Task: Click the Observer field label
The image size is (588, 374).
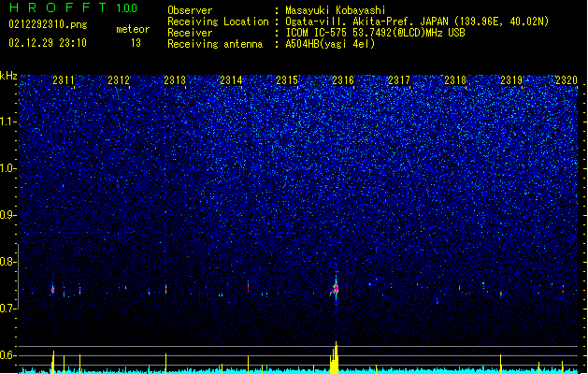Action: click(x=190, y=10)
